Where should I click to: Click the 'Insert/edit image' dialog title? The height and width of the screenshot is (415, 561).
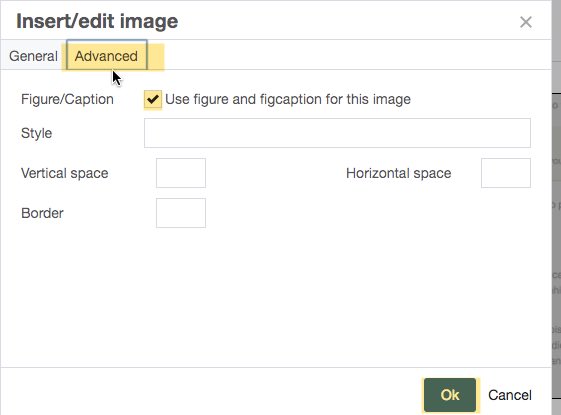[97, 21]
